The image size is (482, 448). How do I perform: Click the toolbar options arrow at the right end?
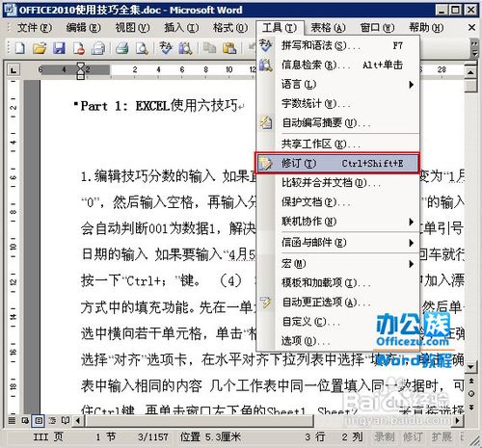pyautogui.click(x=474, y=49)
